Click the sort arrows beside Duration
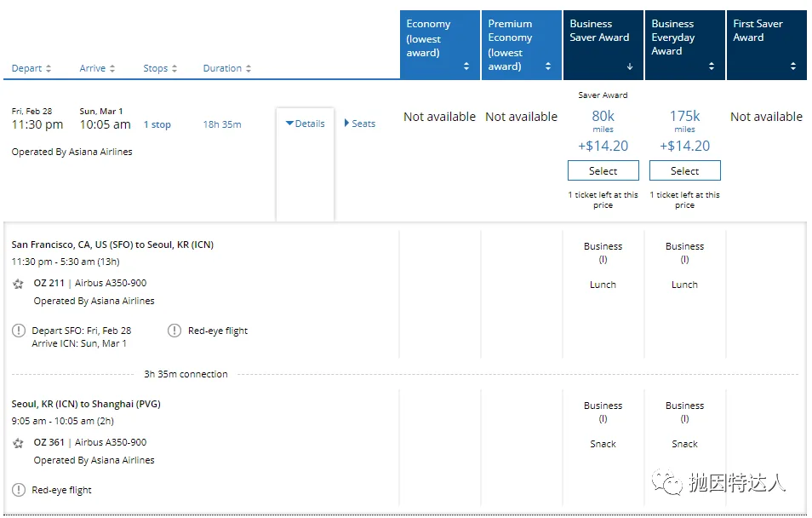This screenshot has height=518, width=812. point(249,68)
